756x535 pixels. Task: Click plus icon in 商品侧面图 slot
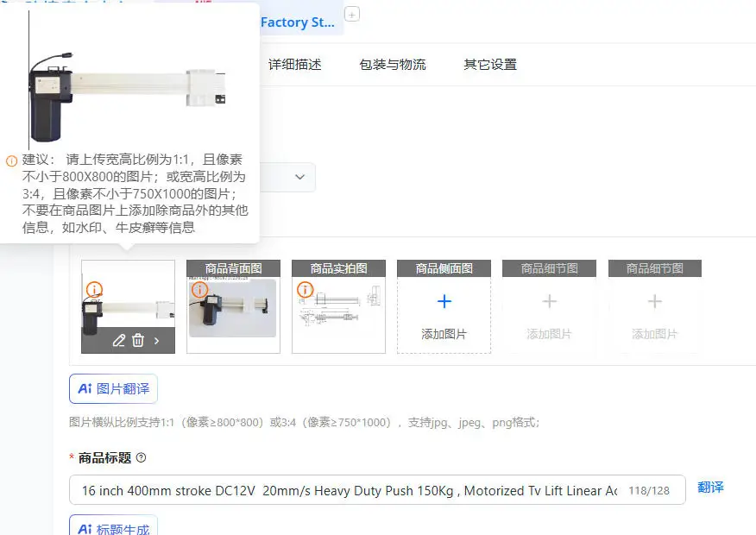(x=444, y=302)
